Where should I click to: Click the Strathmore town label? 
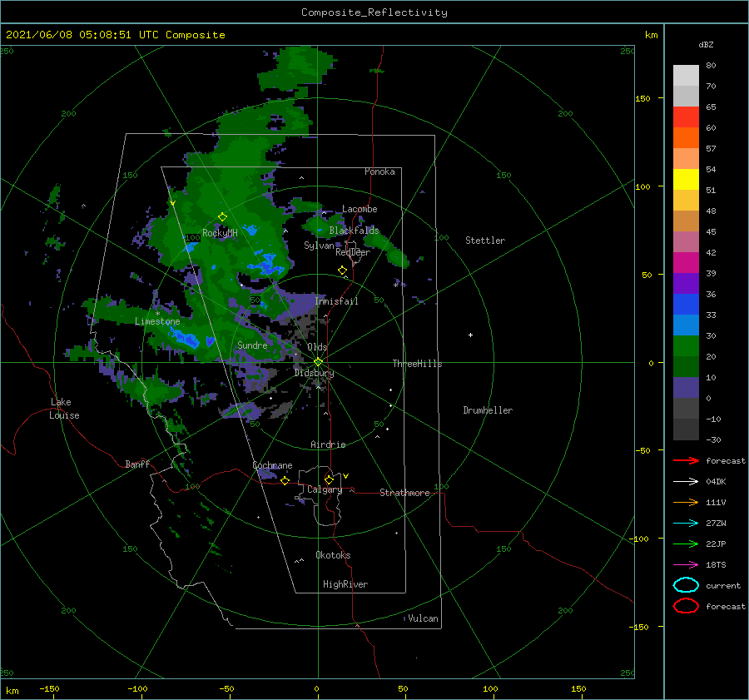pos(404,493)
